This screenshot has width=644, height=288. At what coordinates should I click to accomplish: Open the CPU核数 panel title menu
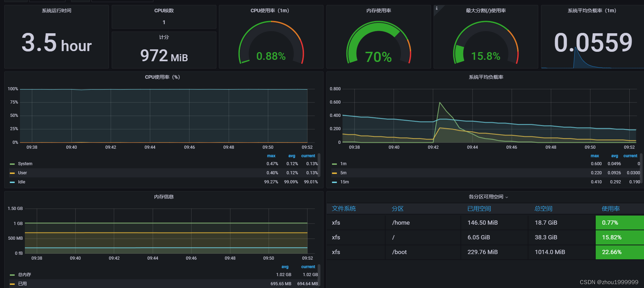pyautogui.click(x=164, y=10)
